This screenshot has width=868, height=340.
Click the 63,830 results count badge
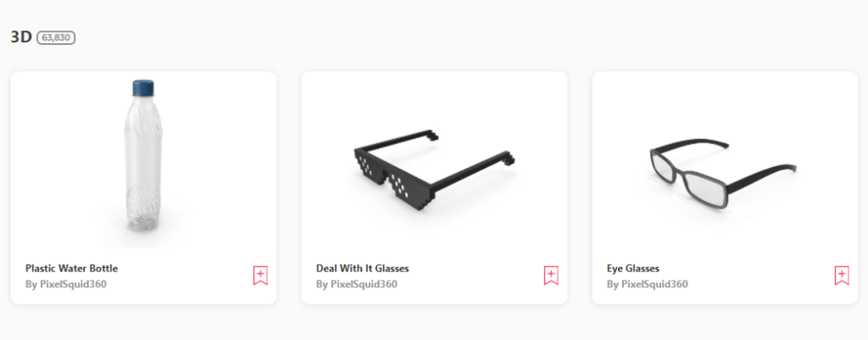[x=56, y=38]
